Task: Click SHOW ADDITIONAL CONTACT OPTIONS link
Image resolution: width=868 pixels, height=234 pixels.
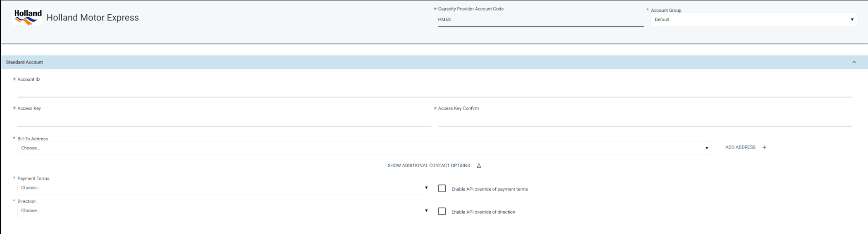Action: 429,166
